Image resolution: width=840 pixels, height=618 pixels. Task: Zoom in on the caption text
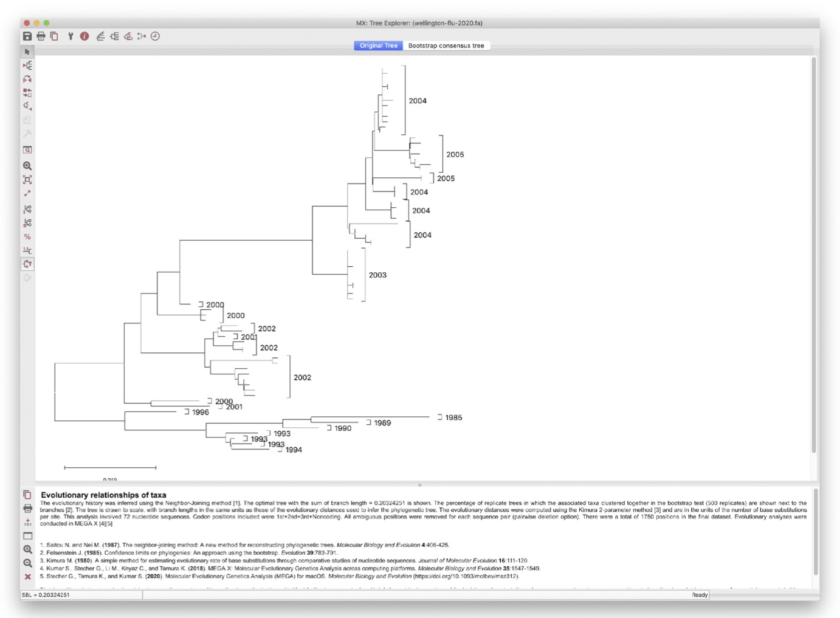coord(27,549)
